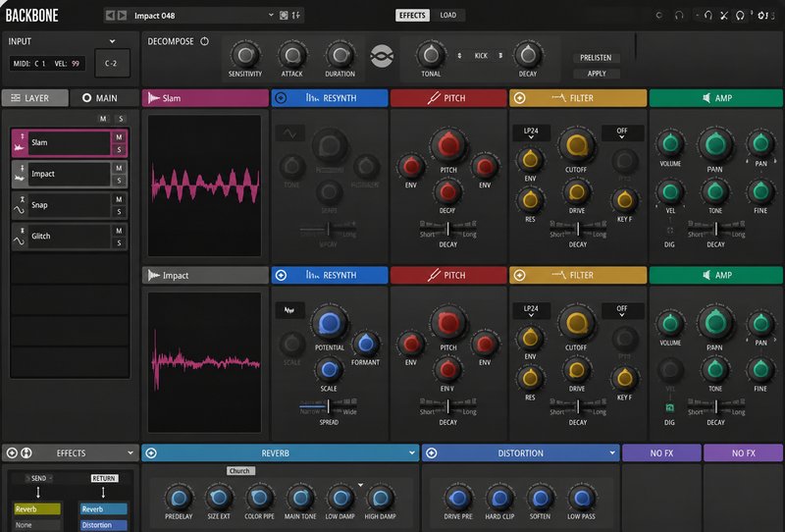
Task: Open the Impact filter OFF mode dropdown
Action: [x=622, y=310]
